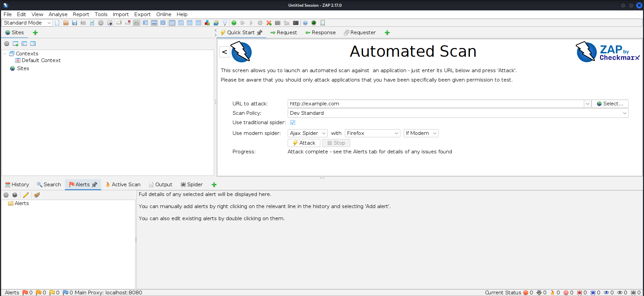Switch to the Requester tab
Screen dimensions: 644x296
click(360, 33)
